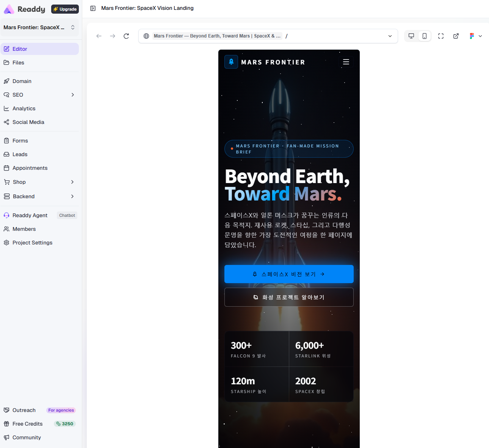
Task: Click the 120m Starship stat card
Action: 257,384
